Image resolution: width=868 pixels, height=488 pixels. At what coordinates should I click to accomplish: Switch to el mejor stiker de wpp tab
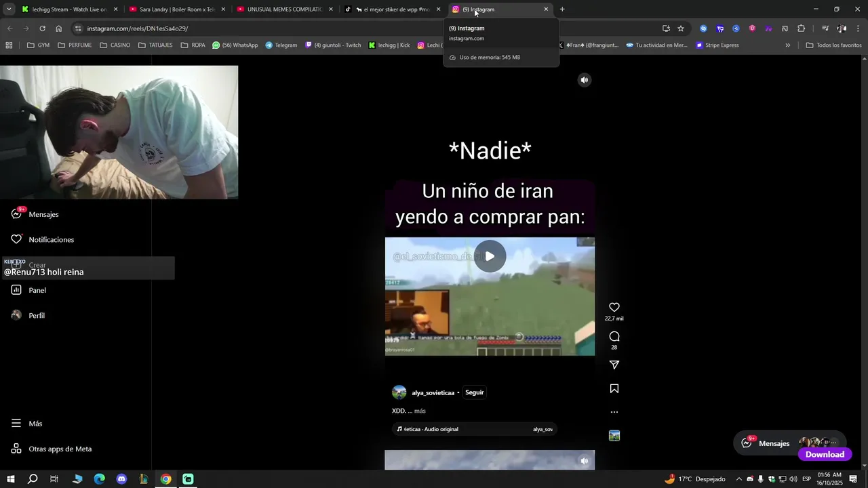tap(392, 9)
